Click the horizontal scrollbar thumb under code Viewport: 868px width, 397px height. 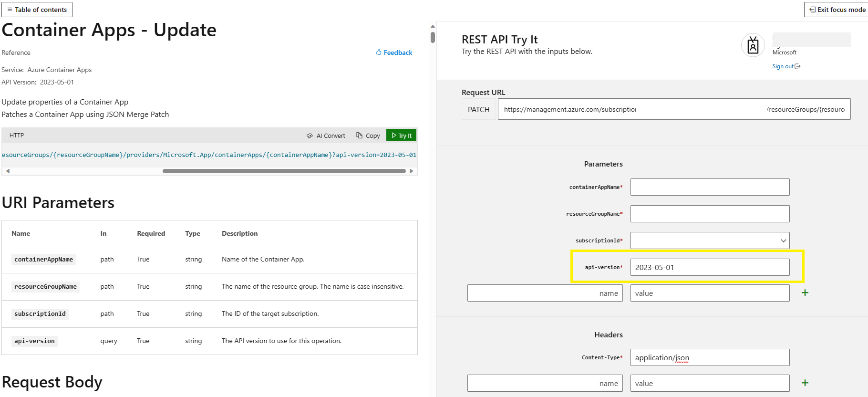pyautogui.click(x=284, y=171)
